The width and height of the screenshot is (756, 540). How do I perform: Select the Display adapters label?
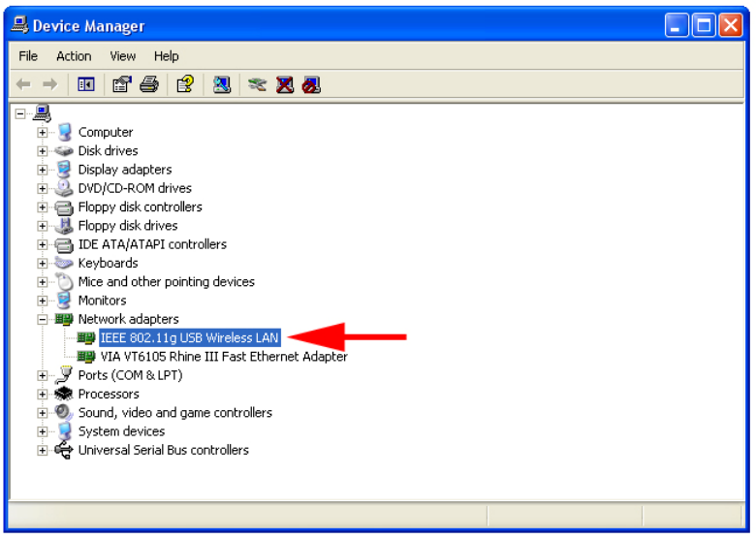125,170
